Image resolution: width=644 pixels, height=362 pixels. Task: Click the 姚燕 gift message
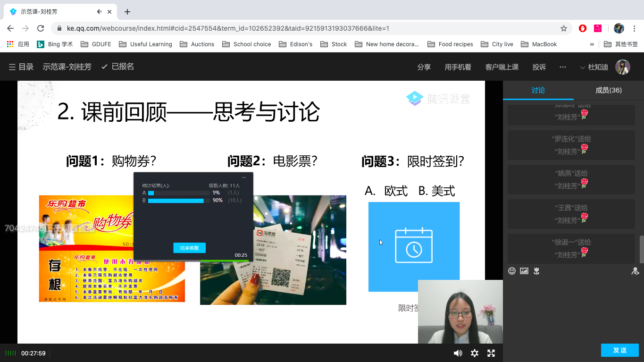coord(571,180)
